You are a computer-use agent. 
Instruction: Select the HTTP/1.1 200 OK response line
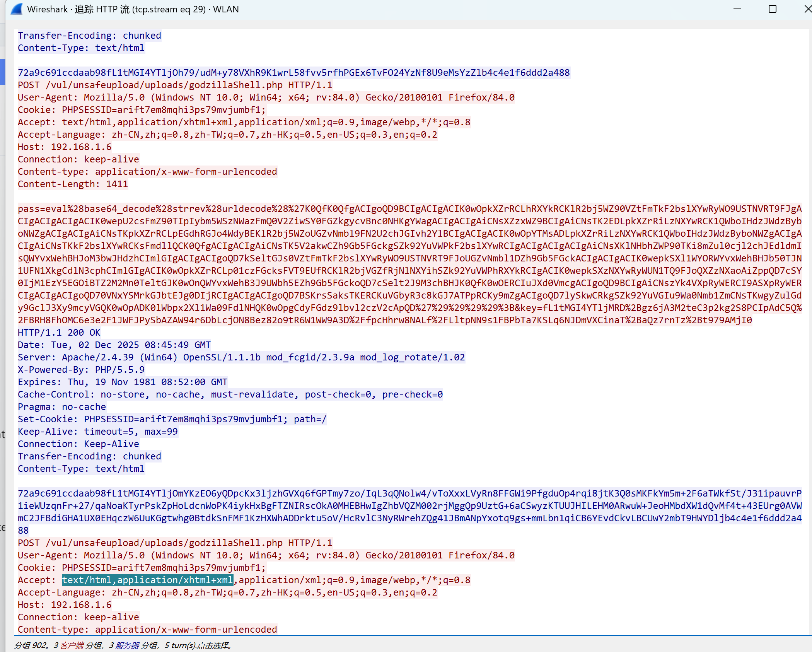[59, 333]
